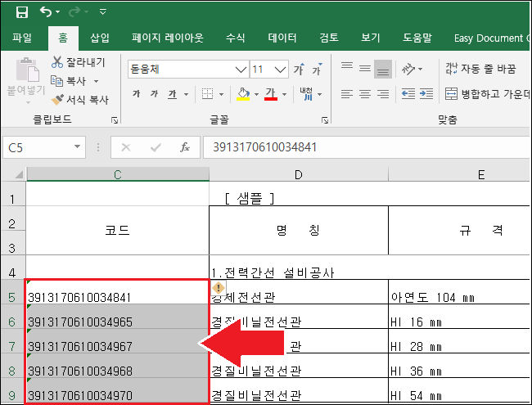Expand font color dropdown arrow
532x405 pixels.
[x=285, y=94]
